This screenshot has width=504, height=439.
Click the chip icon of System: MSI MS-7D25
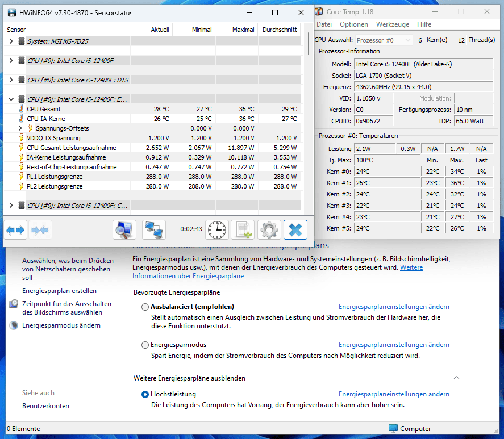[22, 41]
